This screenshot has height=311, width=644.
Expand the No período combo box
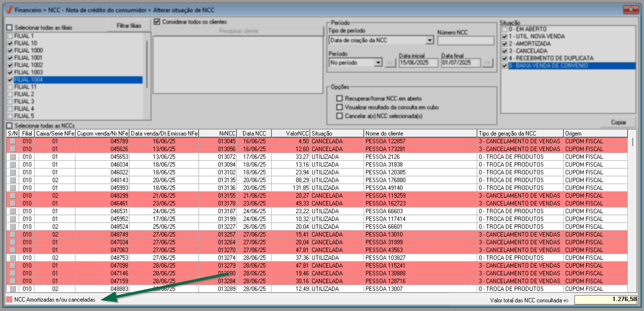pyautogui.click(x=378, y=63)
